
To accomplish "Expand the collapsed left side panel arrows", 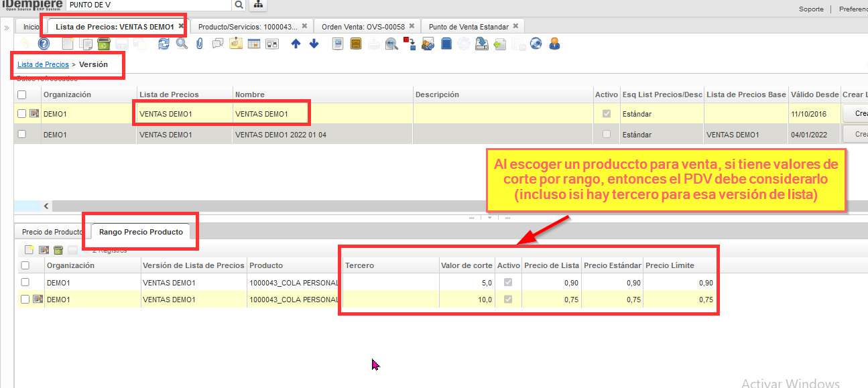I will (7, 28).
